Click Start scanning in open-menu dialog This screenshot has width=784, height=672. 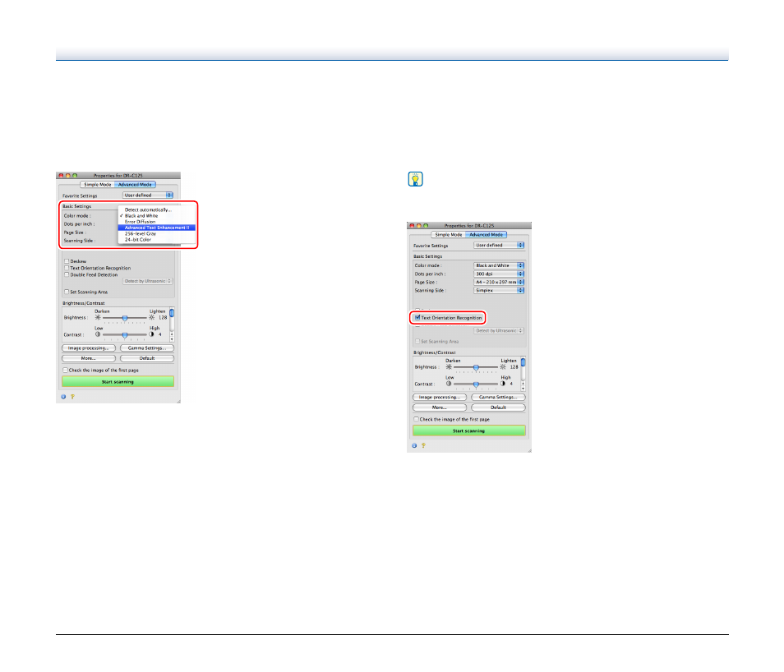point(118,381)
